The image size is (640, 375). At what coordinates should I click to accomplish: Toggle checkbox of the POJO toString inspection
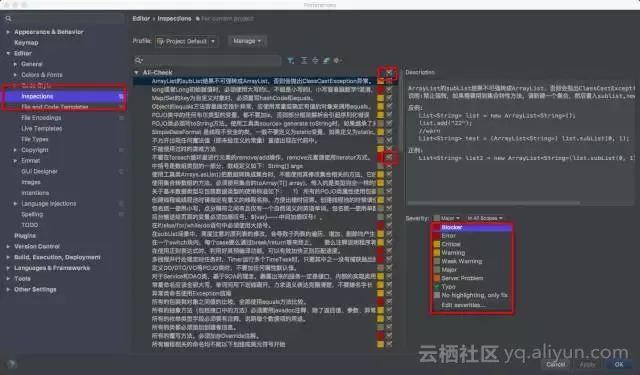pyautogui.click(x=389, y=123)
